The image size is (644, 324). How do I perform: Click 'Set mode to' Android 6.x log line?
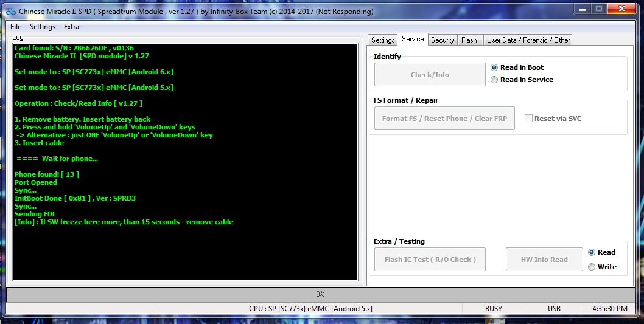pyautogui.click(x=94, y=72)
